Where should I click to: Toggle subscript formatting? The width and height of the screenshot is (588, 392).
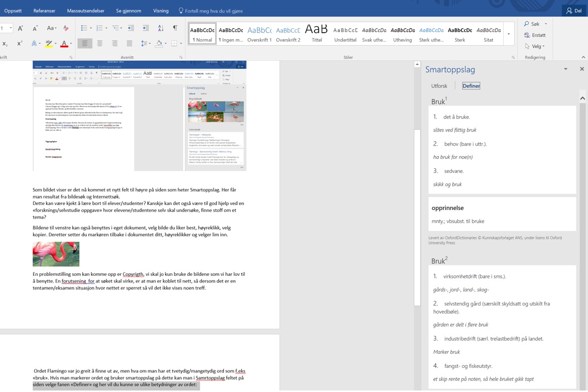(x=5, y=44)
